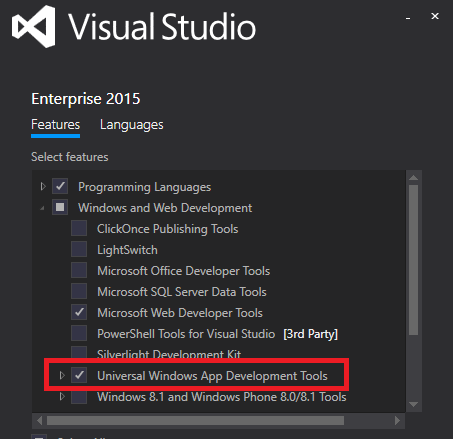Switch to the Features tab
This screenshot has width=453, height=439.
(x=55, y=125)
